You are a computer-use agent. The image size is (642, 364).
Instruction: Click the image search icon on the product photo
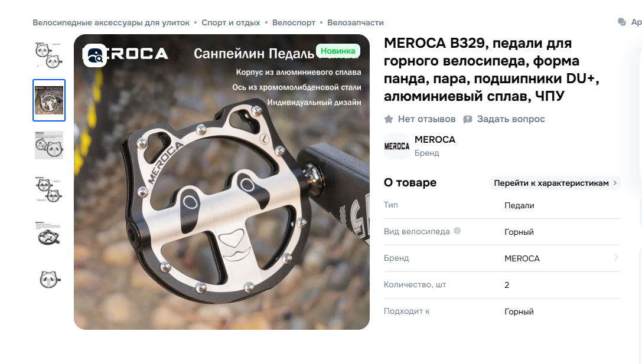click(x=95, y=55)
